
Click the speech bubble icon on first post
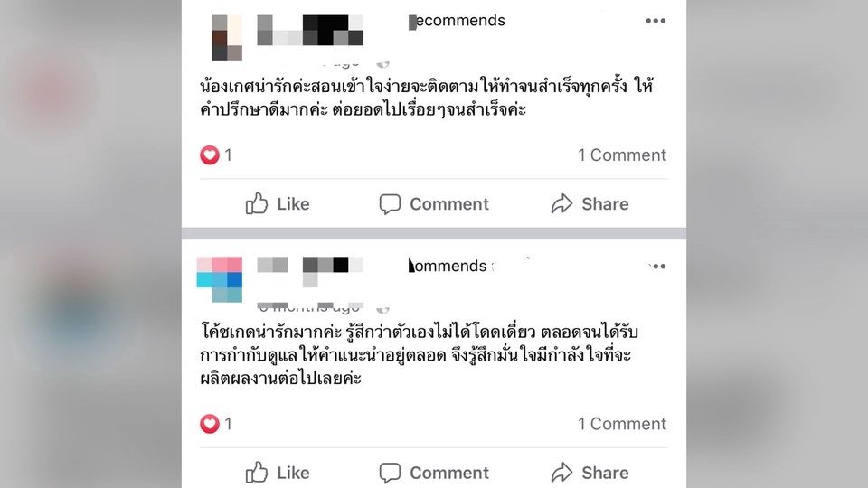(390, 204)
